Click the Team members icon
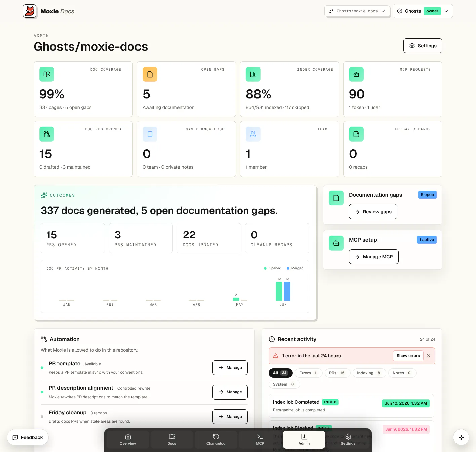 click(253, 134)
